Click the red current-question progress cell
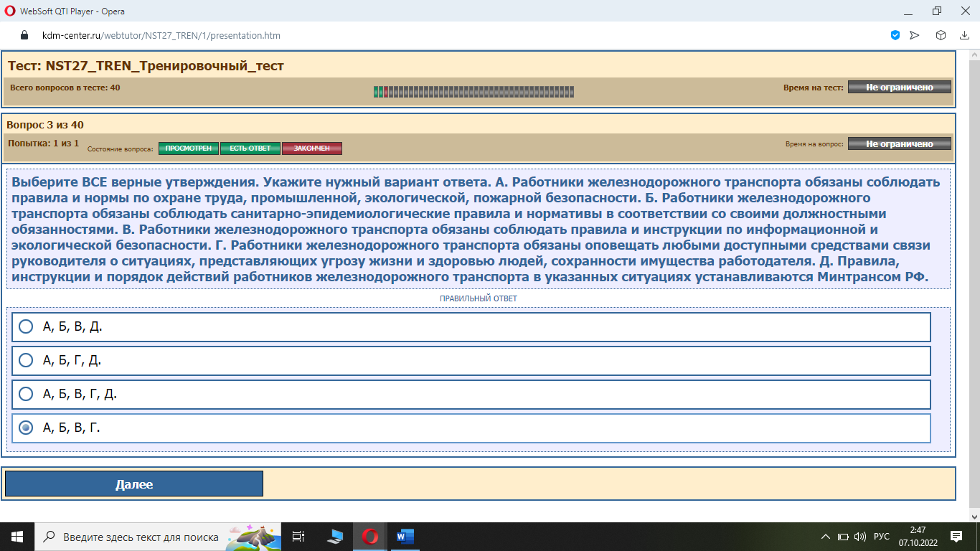The height and width of the screenshot is (551, 980). pyautogui.click(x=386, y=91)
